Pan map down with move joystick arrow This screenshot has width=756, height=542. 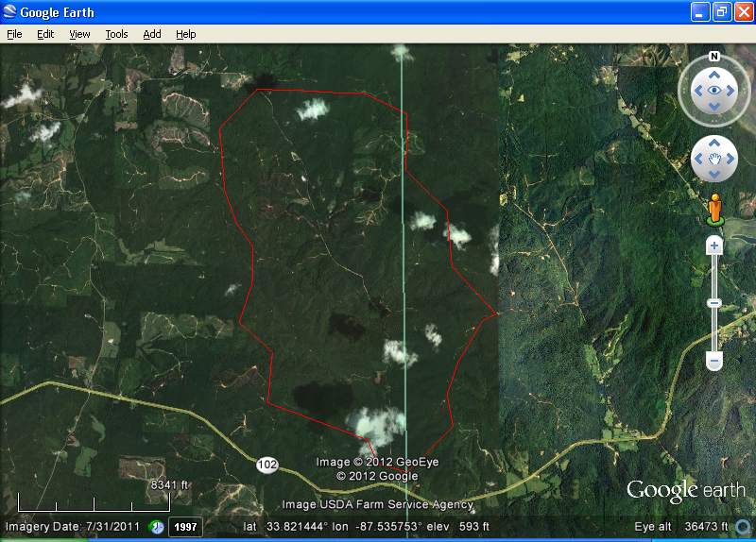click(714, 174)
